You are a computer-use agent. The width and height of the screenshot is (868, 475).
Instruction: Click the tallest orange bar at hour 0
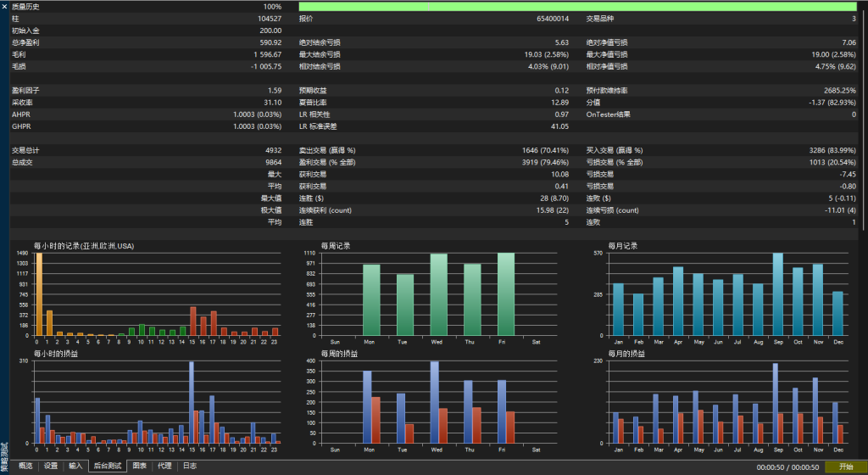coord(38,293)
